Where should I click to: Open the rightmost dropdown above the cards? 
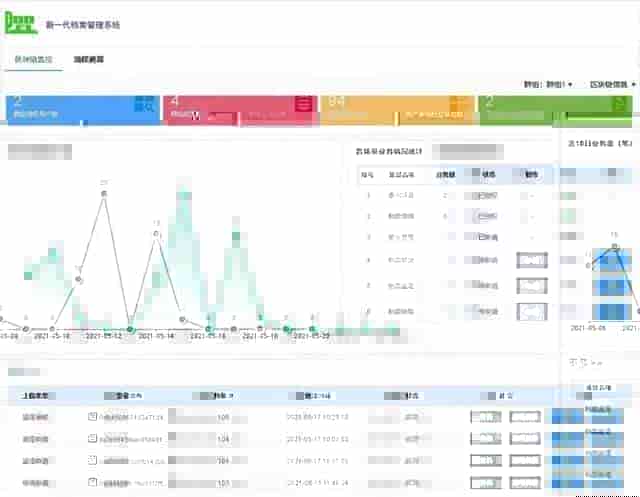tap(613, 84)
